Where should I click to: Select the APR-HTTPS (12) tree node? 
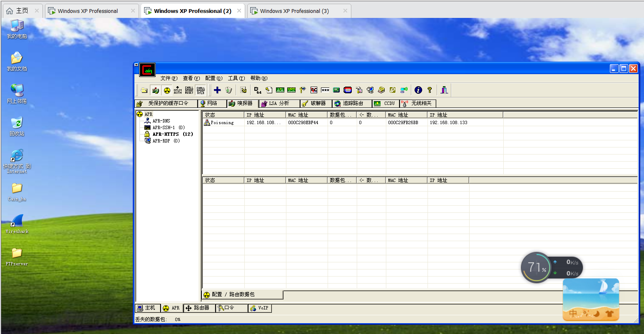click(x=172, y=134)
